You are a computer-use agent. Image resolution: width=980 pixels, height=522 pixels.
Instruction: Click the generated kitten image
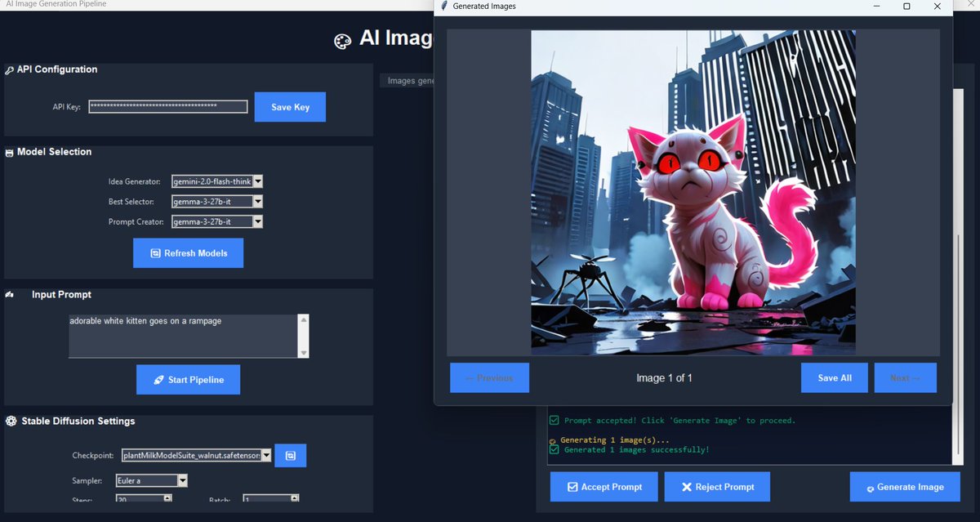tap(693, 193)
